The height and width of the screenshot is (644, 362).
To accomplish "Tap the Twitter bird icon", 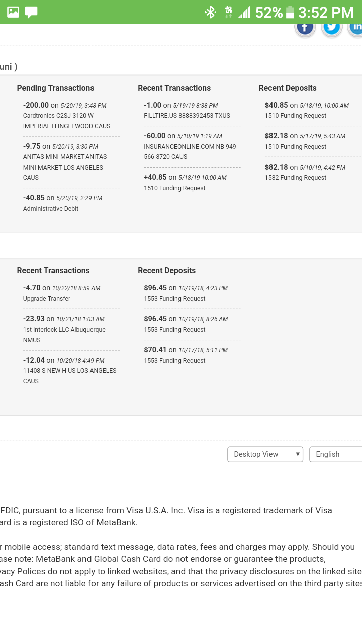I will pyautogui.click(x=332, y=27).
